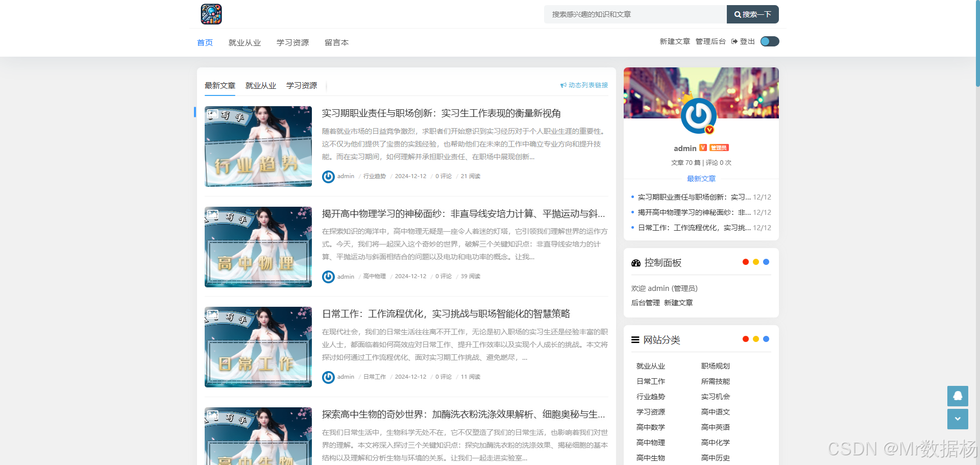Open article 实习期职业责任与职场创新 title
Screen dimensions: 980x465
pos(441,113)
